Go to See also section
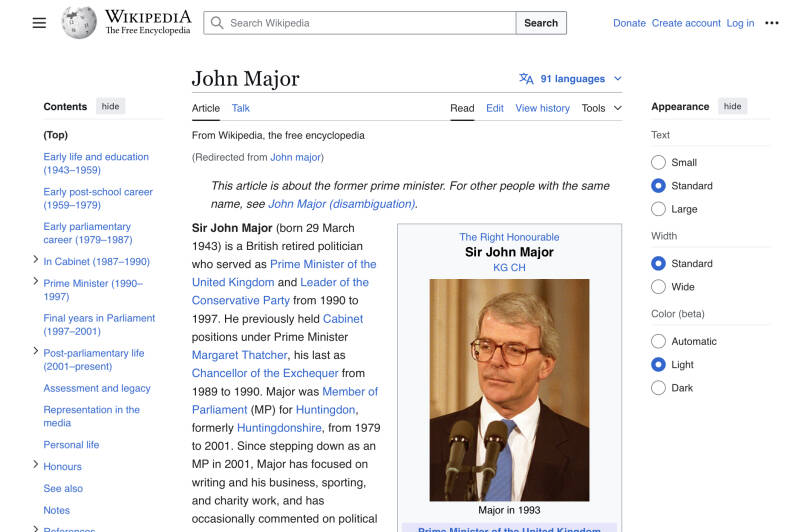This screenshot has width=799, height=532. tap(63, 488)
